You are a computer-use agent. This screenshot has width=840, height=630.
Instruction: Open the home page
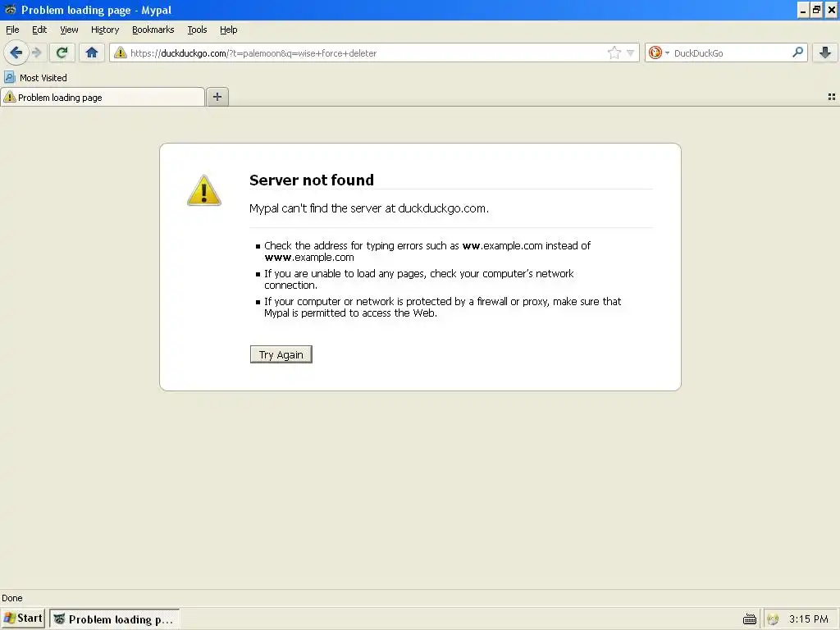pos(92,52)
